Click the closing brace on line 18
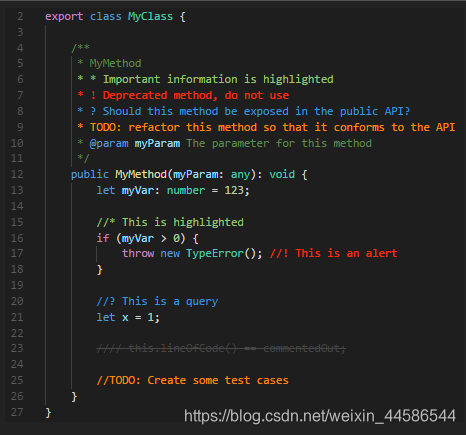Screen dimensions: 466x435 click(x=99, y=269)
